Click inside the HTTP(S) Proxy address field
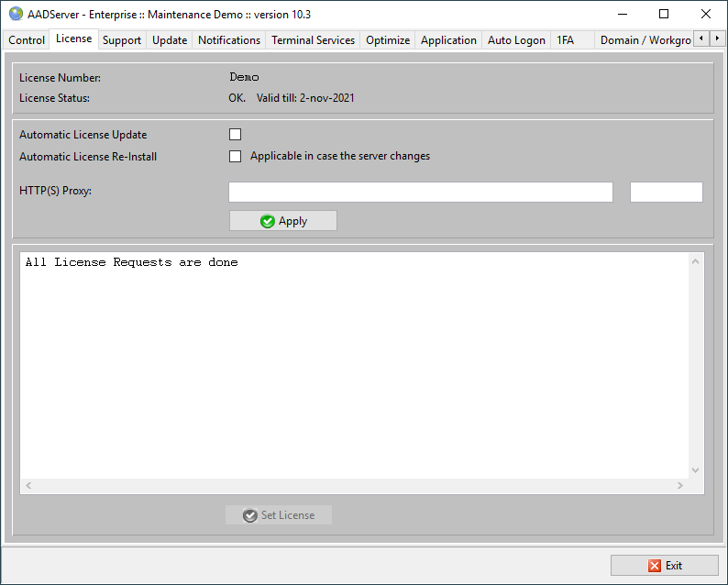The height and width of the screenshot is (585, 728). (420, 192)
